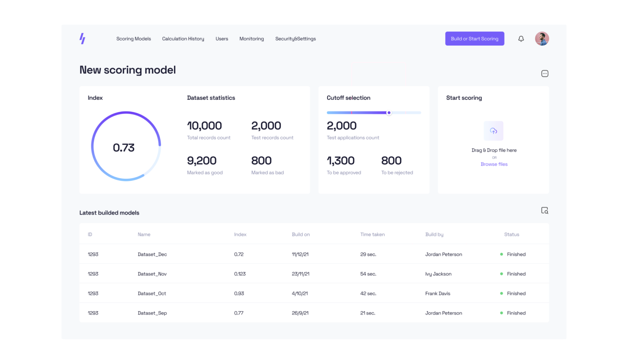Navigate to Users

(222, 39)
